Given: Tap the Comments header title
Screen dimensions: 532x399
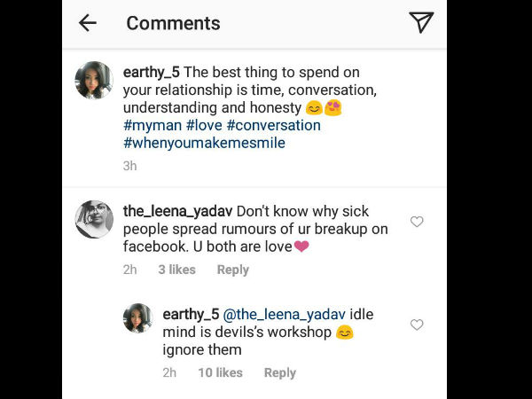Looking at the screenshot, I should (173, 23).
